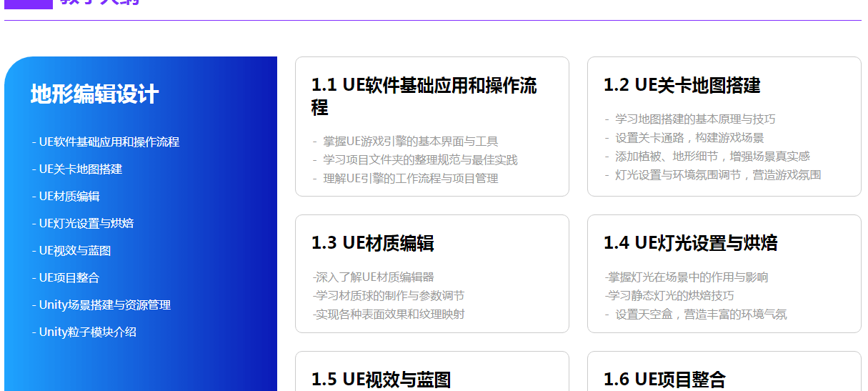Select the line 设置天空盒，营造丰富的环境气氛
This screenshot has width=868, height=391.
tap(696, 315)
